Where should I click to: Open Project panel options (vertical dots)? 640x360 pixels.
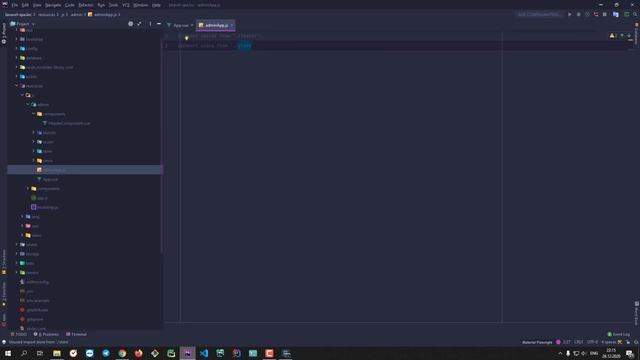point(150,24)
